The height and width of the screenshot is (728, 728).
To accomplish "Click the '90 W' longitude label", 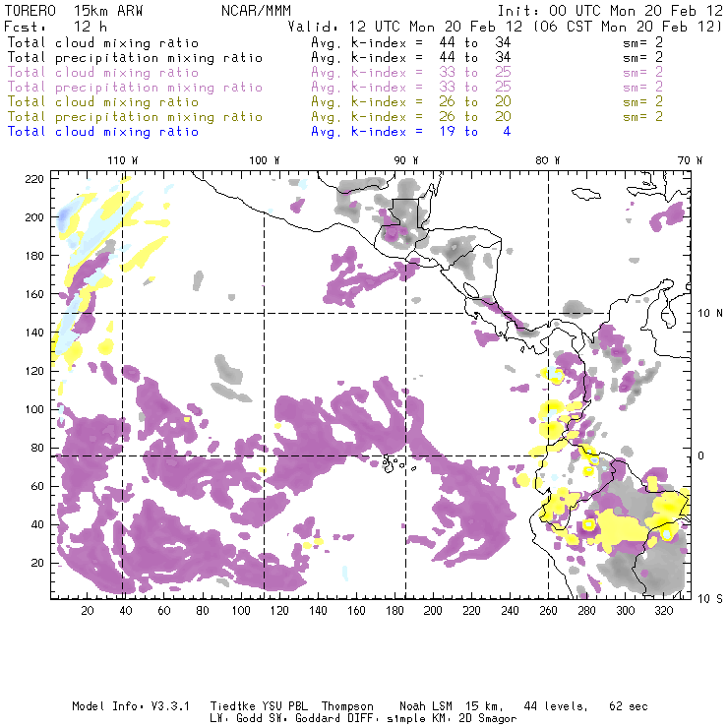I will pos(406,160).
